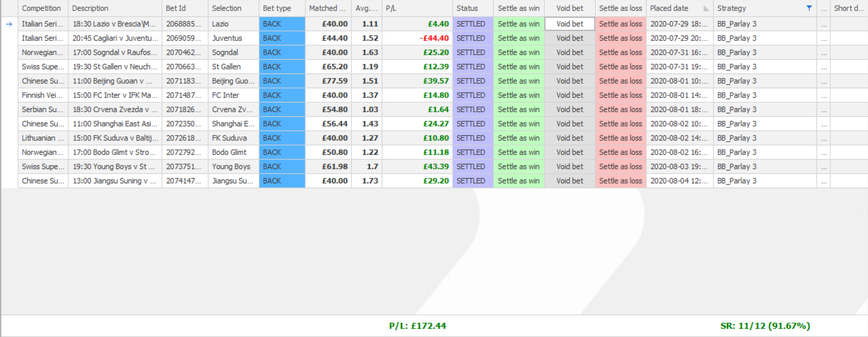Open ellipsis cell in the Lazio row
This screenshot has height=337, width=868.
point(824,24)
